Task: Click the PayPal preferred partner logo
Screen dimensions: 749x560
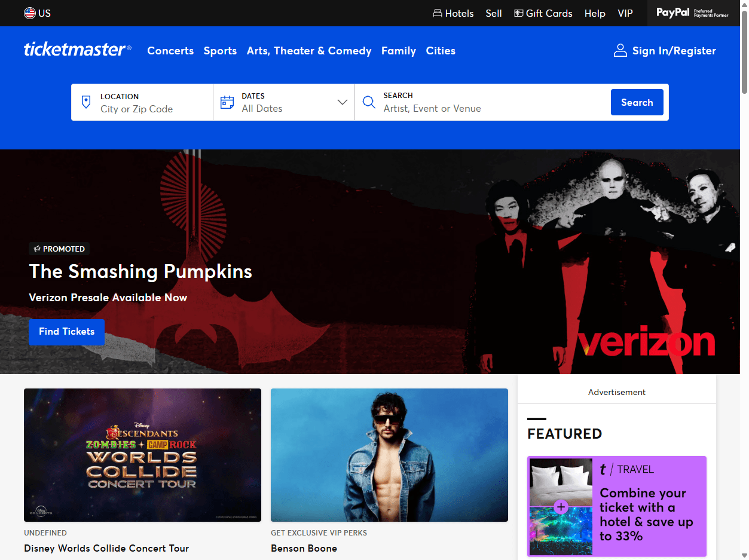Action: (x=692, y=13)
